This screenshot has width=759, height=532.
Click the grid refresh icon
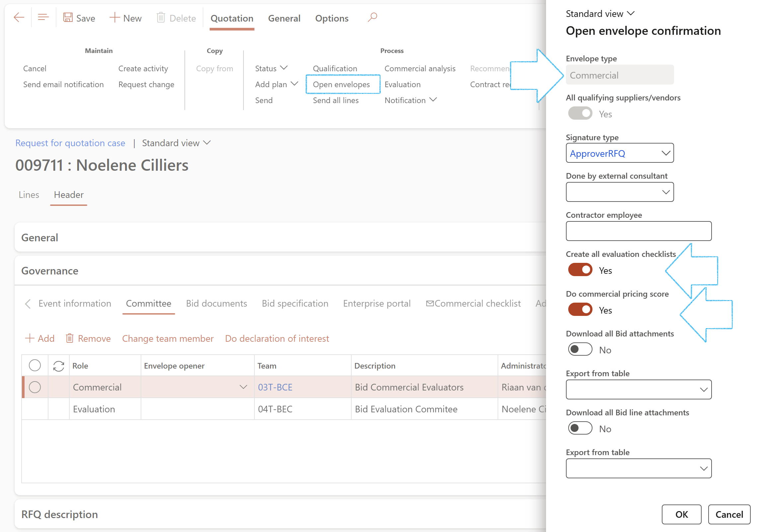59,366
